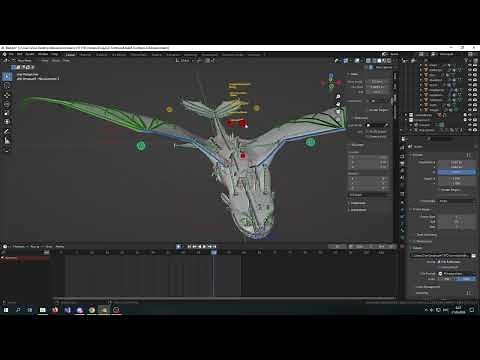The height and width of the screenshot is (360, 480).
Task: Click the zoom view magnifier icon
Action: pyautogui.click(x=338, y=97)
